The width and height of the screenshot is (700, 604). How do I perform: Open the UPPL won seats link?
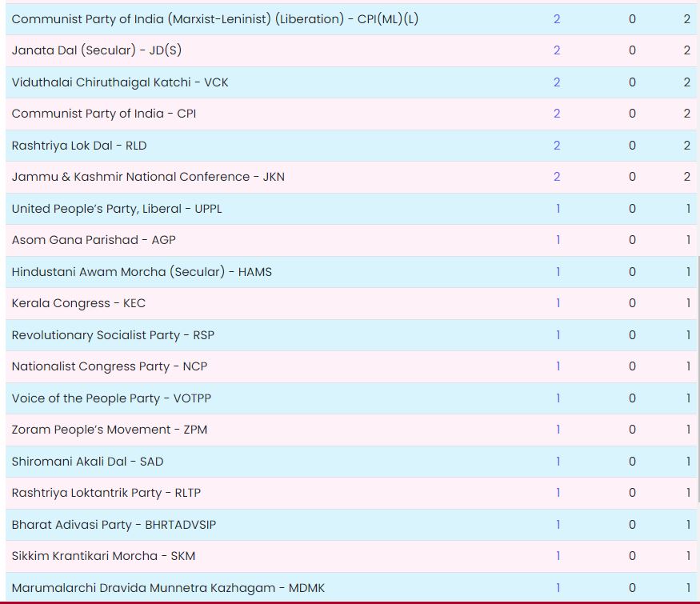(x=558, y=209)
